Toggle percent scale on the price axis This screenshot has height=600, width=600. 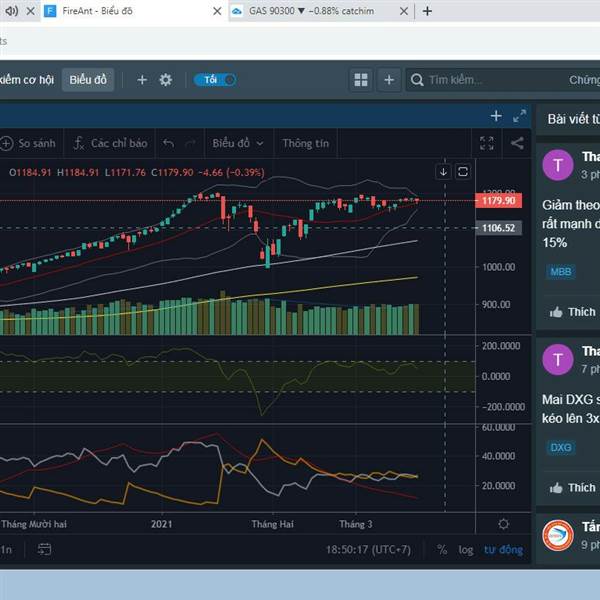click(x=442, y=549)
